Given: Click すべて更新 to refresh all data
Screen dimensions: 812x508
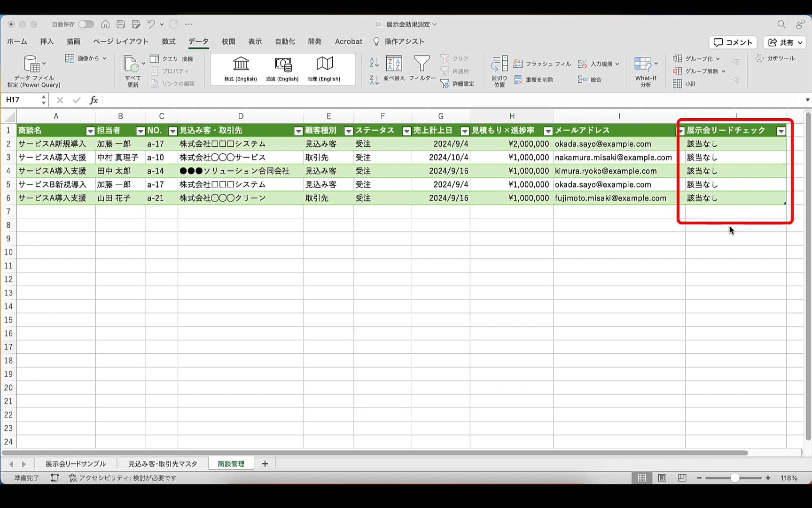Looking at the screenshot, I should click(x=133, y=71).
